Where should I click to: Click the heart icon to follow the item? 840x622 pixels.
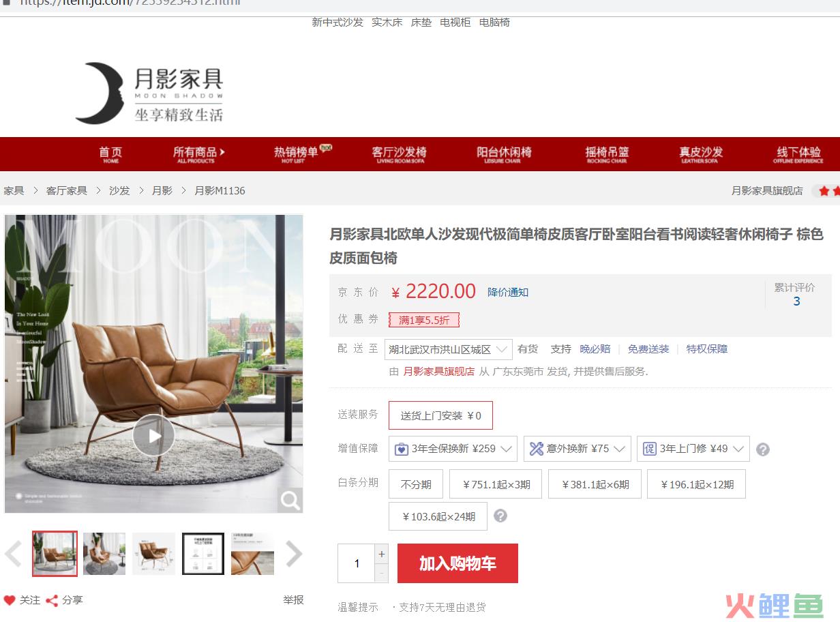(10, 600)
